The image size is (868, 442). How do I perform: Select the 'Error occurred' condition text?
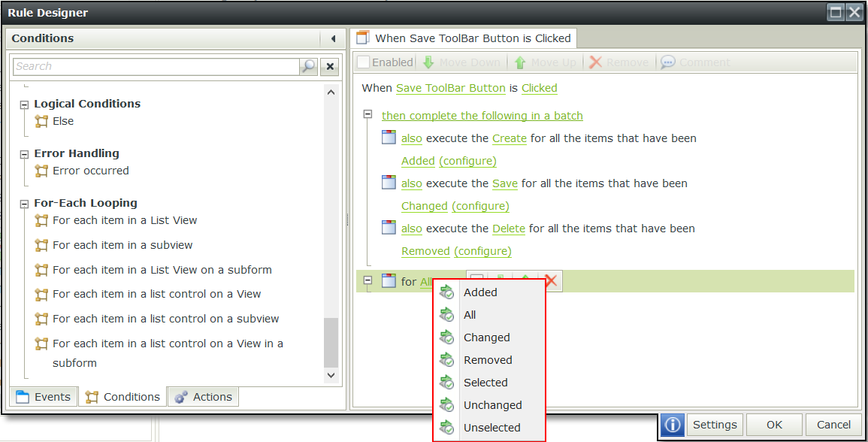tap(91, 171)
